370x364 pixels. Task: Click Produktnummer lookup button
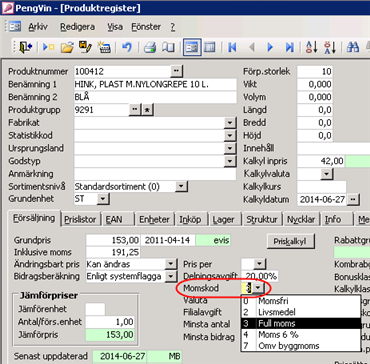[177, 71]
